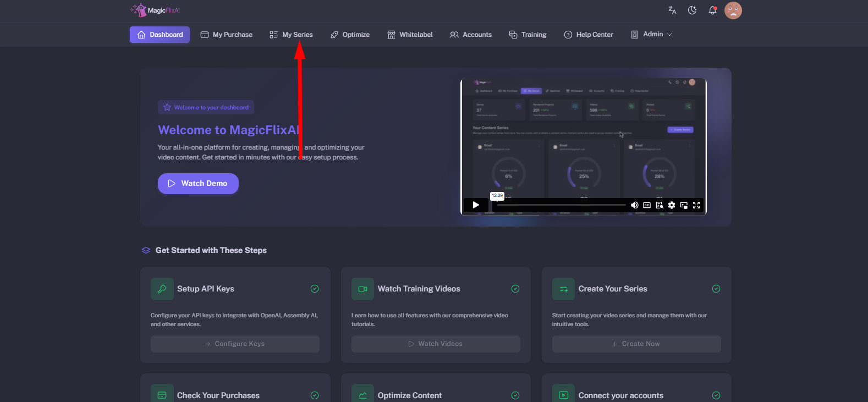Viewport: 868px width, 402px height.
Task: Enter fullscreen on the demo video
Action: (x=696, y=205)
